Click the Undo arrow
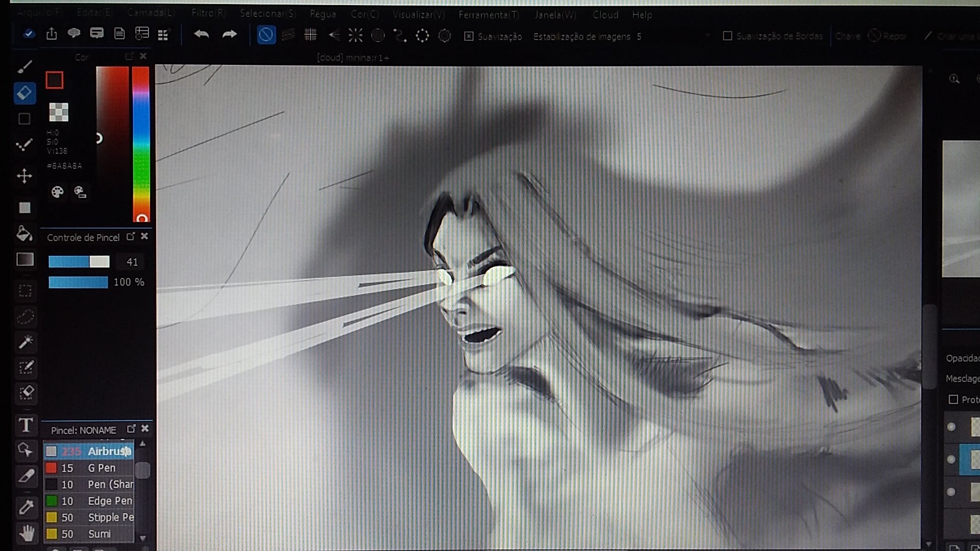This screenshot has width=980, height=551. click(x=201, y=34)
